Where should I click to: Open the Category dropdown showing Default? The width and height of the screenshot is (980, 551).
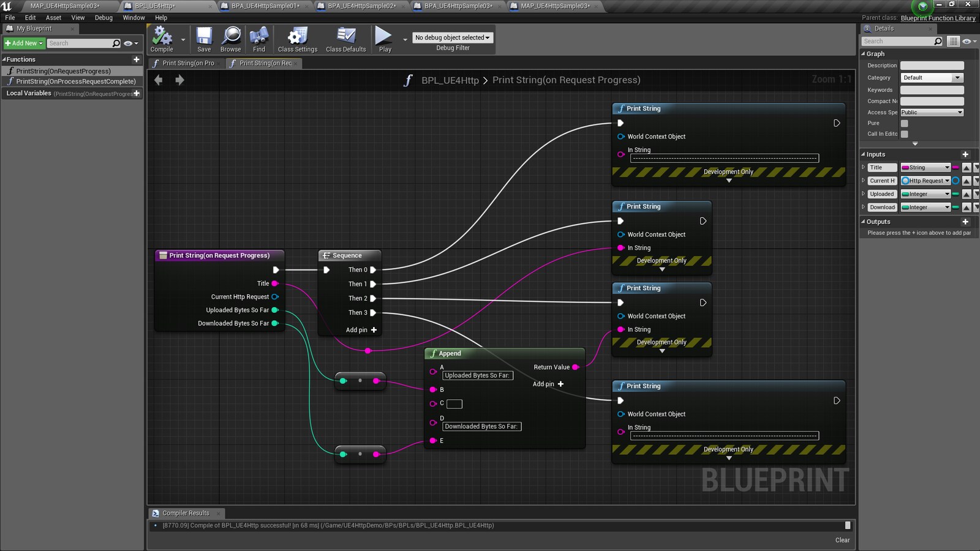pyautogui.click(x=932, y=78)
